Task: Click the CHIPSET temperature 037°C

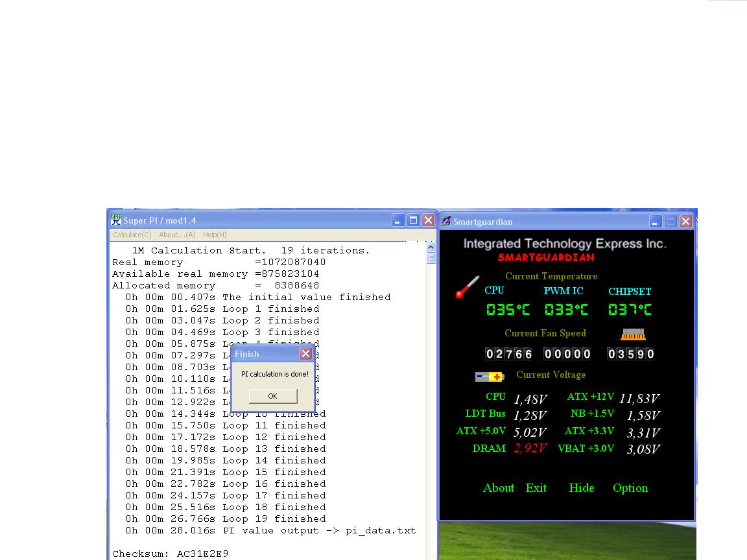Action: (x=630, y=310)
